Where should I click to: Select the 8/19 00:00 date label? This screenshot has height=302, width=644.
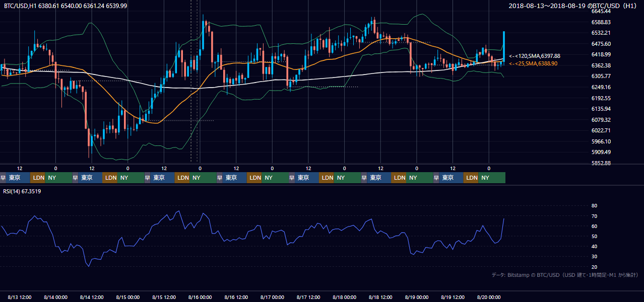[x=416, y=297]
